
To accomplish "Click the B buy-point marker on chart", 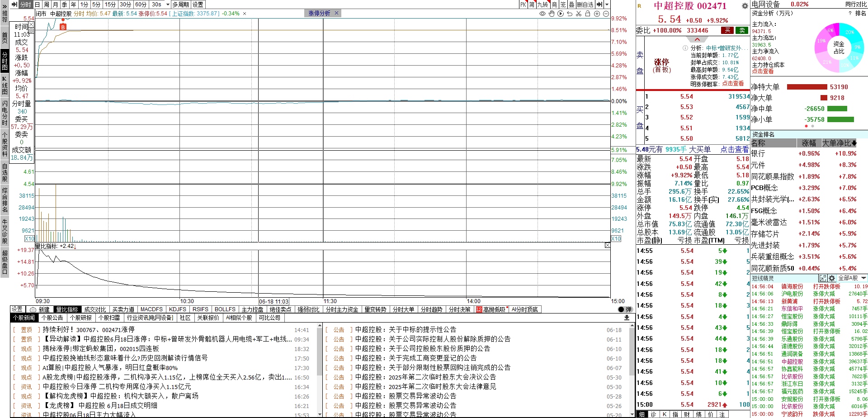I will 63,27.
